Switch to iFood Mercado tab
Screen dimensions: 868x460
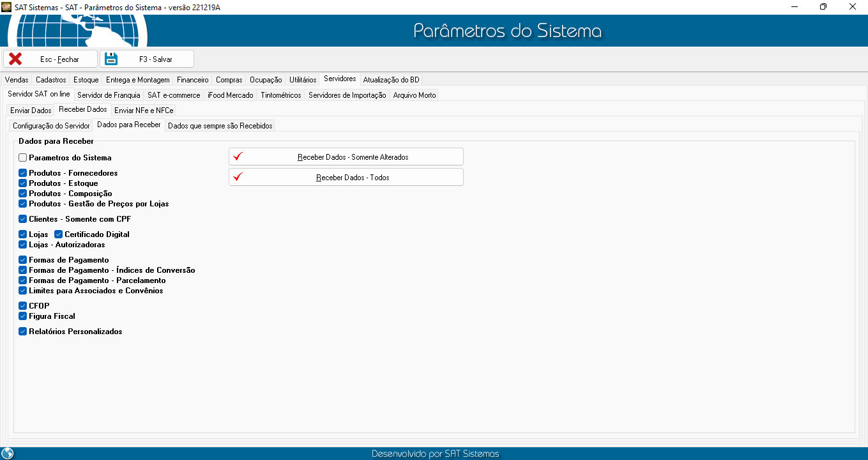pyautogui.click(x=230, y=95)
